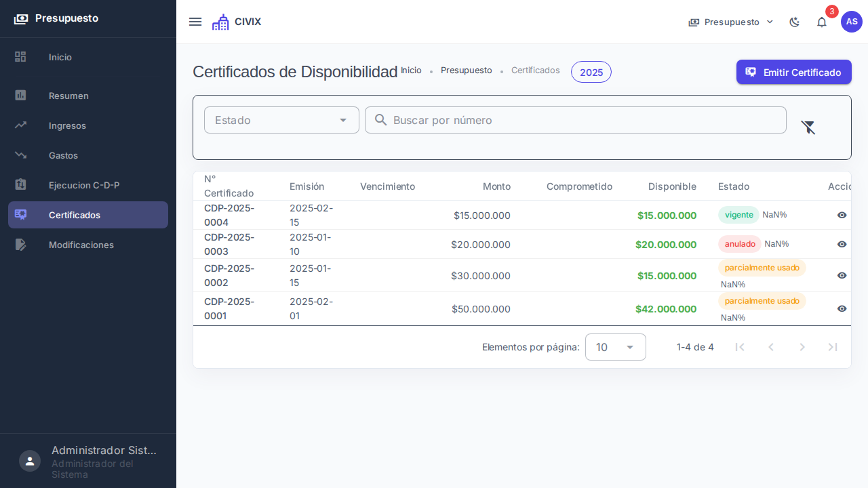Follow the Inicio breadcrumb link
Image resolution: width=868 pixels, height=488 pixels.
411,70
